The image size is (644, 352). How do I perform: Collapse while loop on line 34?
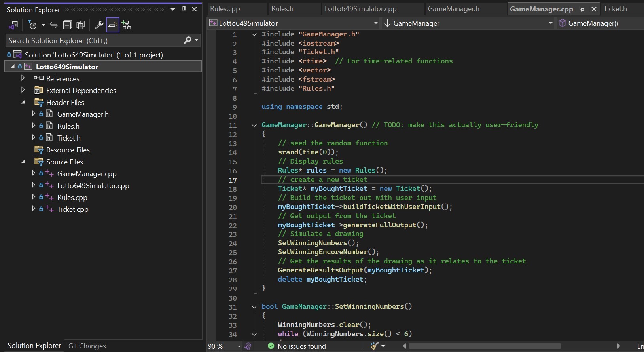click(254, 334)
